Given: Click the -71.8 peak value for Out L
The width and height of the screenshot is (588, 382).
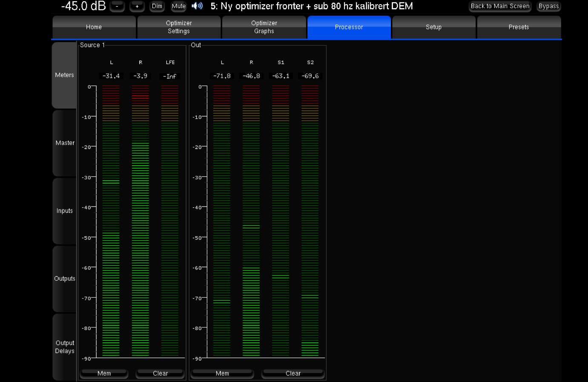Looking at the screenshot, I should [x=222, y=76].
